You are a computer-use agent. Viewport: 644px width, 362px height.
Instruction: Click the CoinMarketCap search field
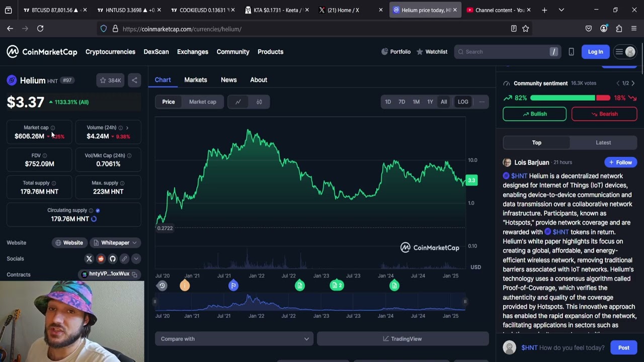(x=507, y=52)
